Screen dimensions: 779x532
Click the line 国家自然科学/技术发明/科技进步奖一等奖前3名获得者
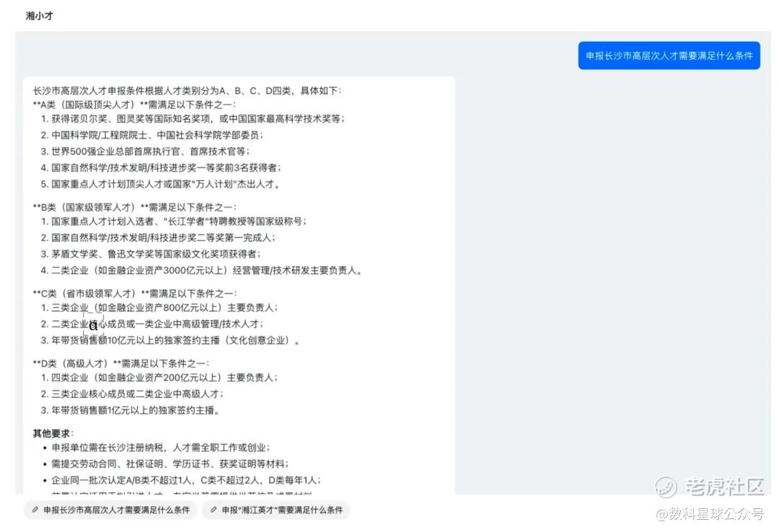tap(161, 168)
